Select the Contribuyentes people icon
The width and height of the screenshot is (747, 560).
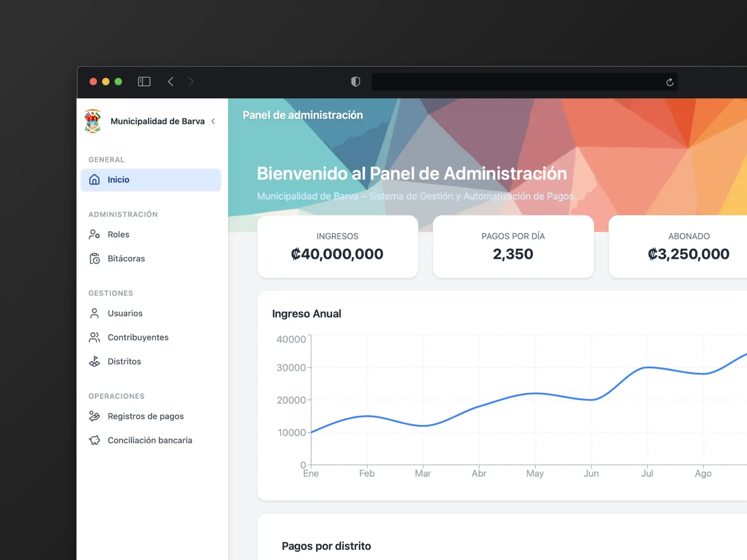94,337
